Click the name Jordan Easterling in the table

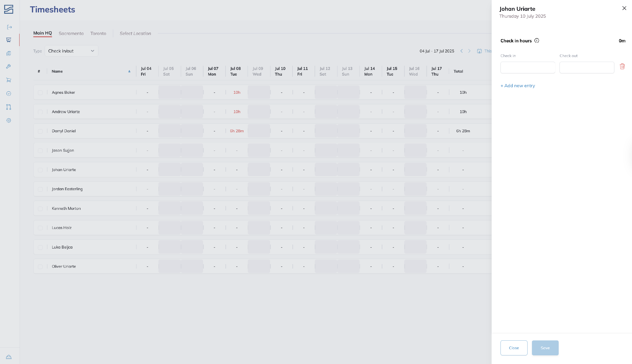click(67, 189)
